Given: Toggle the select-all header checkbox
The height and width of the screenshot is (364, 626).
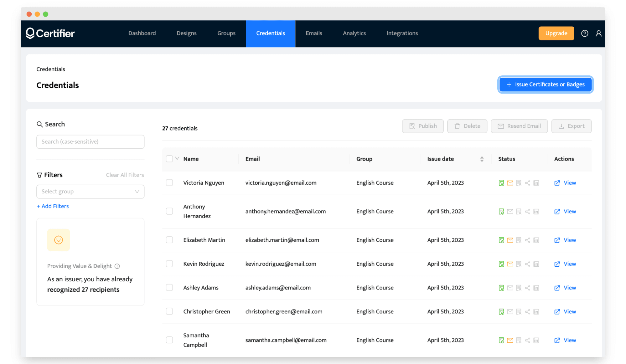Looking at the screenshot, I should point(169,159).
